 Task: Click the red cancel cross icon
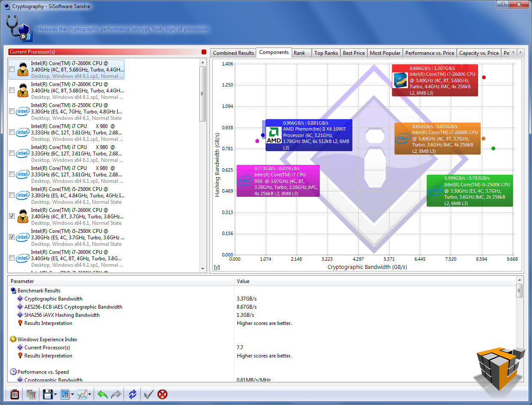pos(163,394)
